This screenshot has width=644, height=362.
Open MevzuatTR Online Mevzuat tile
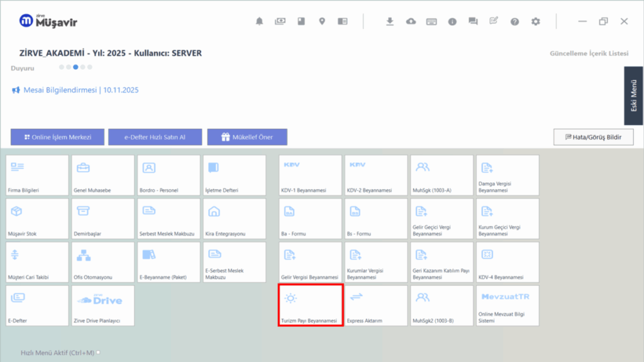508,306
